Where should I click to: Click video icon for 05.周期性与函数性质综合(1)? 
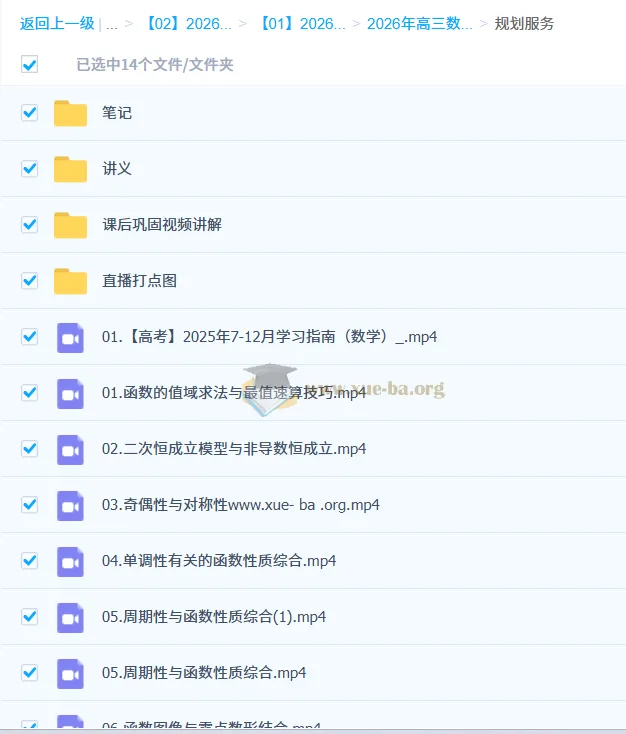[70, 618]
